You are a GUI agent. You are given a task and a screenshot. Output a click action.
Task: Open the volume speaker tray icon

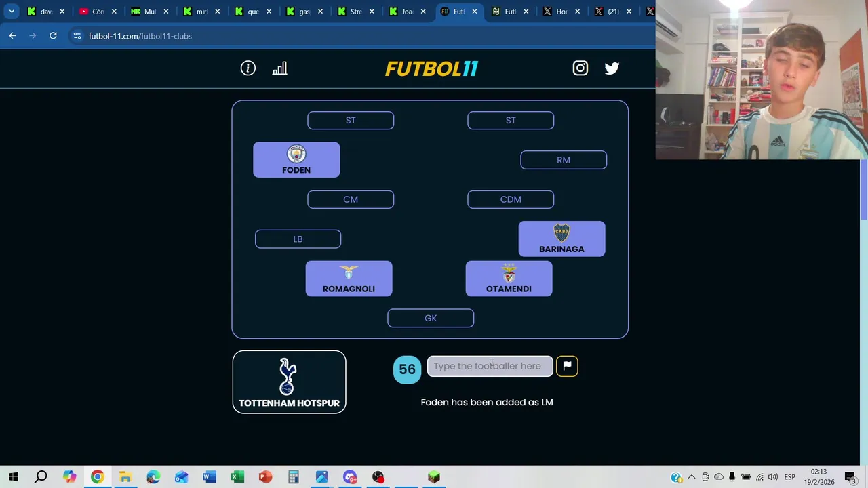(773, 477)
